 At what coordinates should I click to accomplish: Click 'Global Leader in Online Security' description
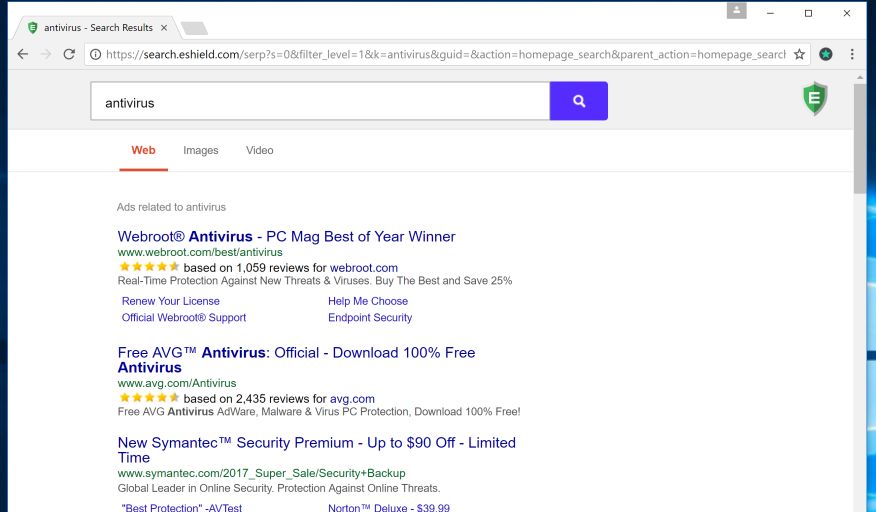tap(279, 488)
